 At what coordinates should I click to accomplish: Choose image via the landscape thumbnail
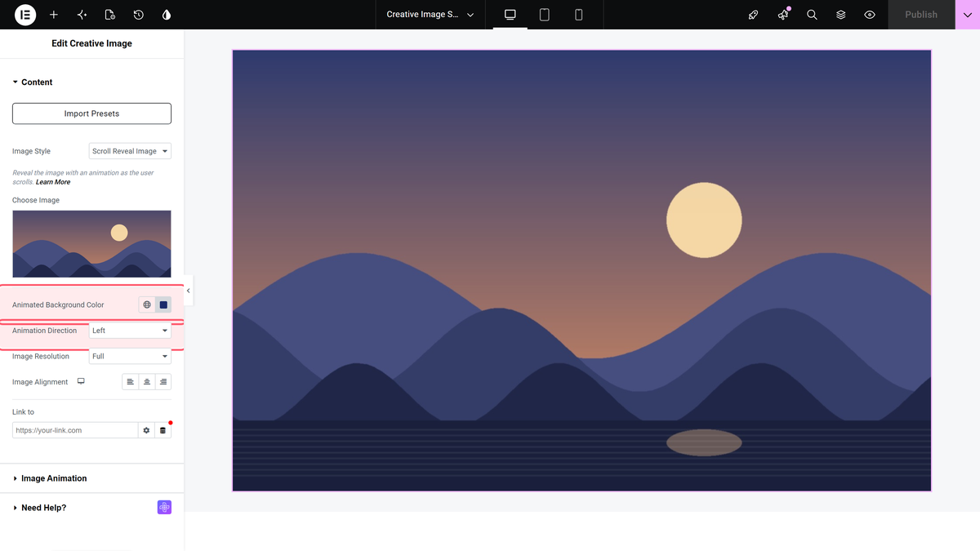[x=91, y=244]
